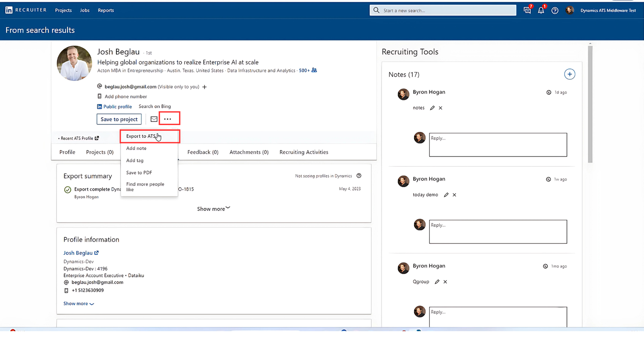Open the notifications bell icon

pos(541,10)
